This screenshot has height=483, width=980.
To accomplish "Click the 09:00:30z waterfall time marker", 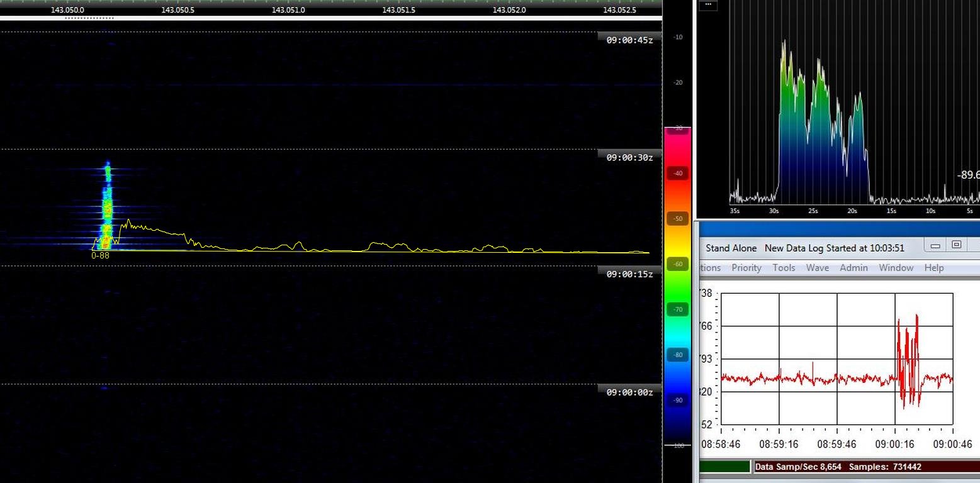I will [x=629, y=158].
